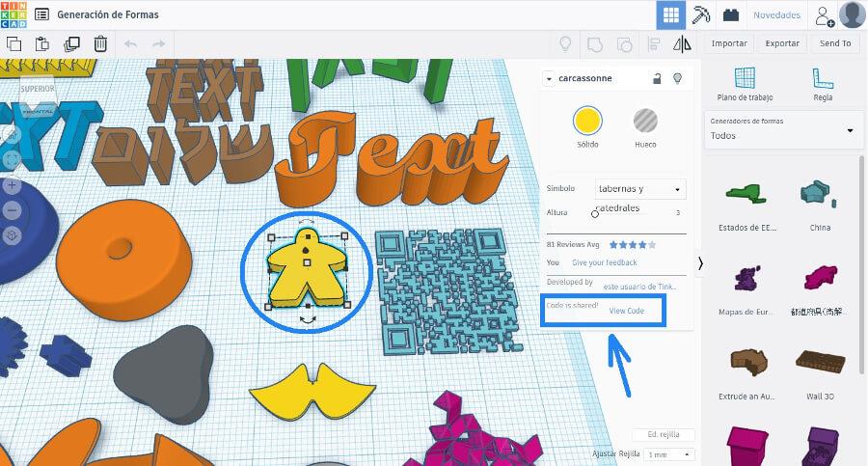The height and width of the screenshot is (466, 868).
Task: Click the zoom in plus button
Action: (12, 185)
